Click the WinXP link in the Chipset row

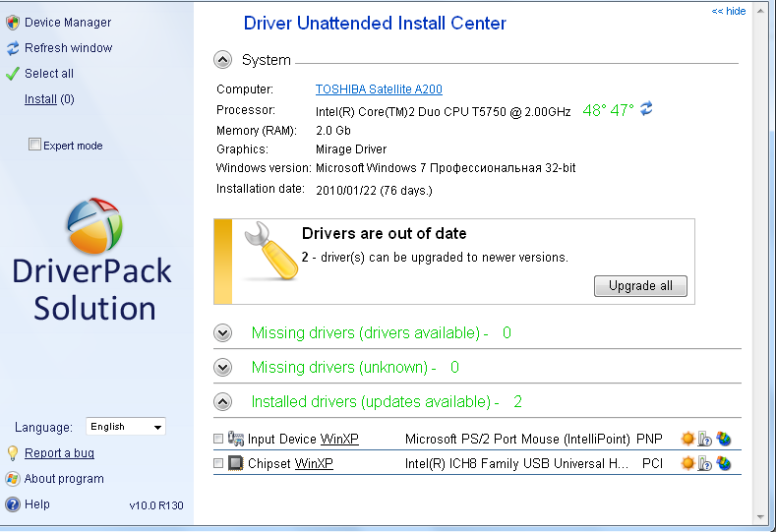point(314,464)
